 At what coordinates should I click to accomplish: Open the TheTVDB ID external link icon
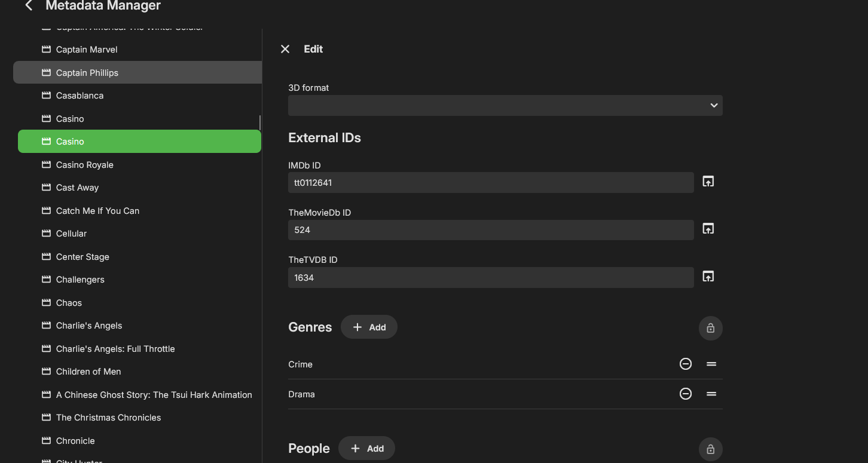pyautogui.click(x=708, y=277)
